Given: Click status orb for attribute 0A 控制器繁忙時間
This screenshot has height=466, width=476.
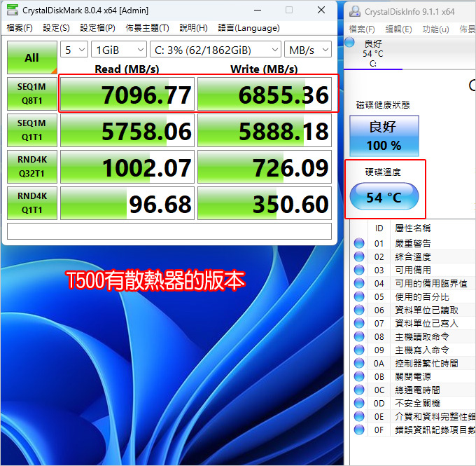Looking at the screenshot, I should 359,363.
